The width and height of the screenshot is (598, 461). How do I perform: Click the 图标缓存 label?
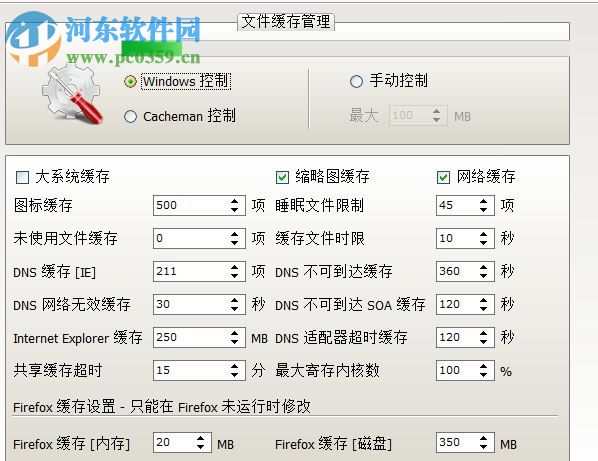click(x=43, y=206)
